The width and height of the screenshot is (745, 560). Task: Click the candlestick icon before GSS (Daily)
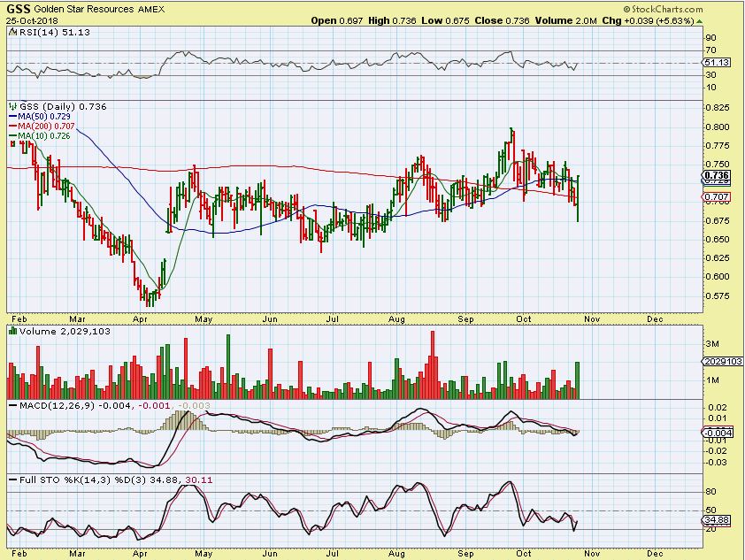[12, 106]
